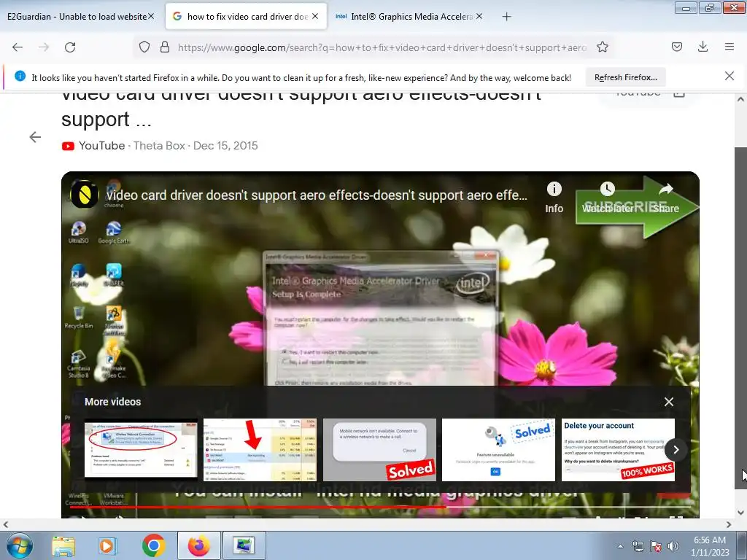Open the Theta Box channel avatar
The width and height of the screenshot is (747, 560).
(85, 194)
